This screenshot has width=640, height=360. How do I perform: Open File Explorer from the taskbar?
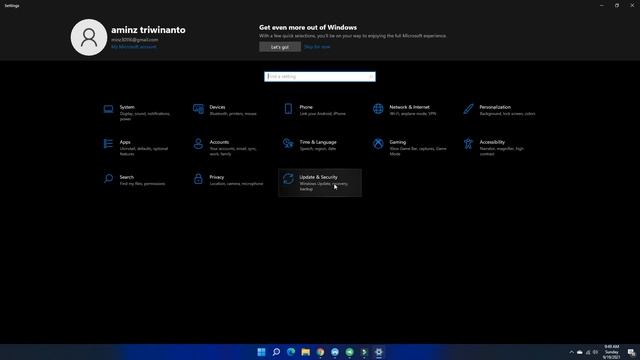[305, 352]
